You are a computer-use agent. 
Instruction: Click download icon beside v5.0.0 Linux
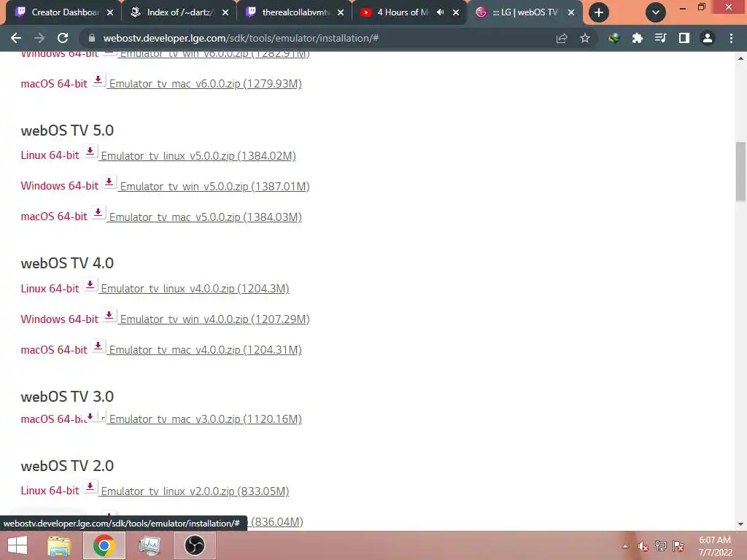(90, 152)
